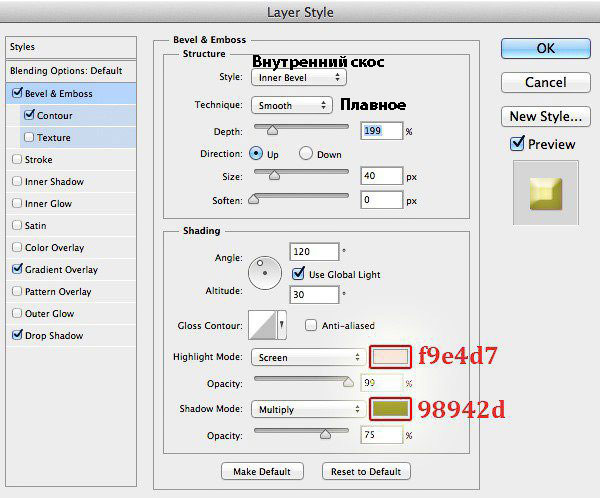Open the Drop Shadow settings row

click(x=71, y=335)
